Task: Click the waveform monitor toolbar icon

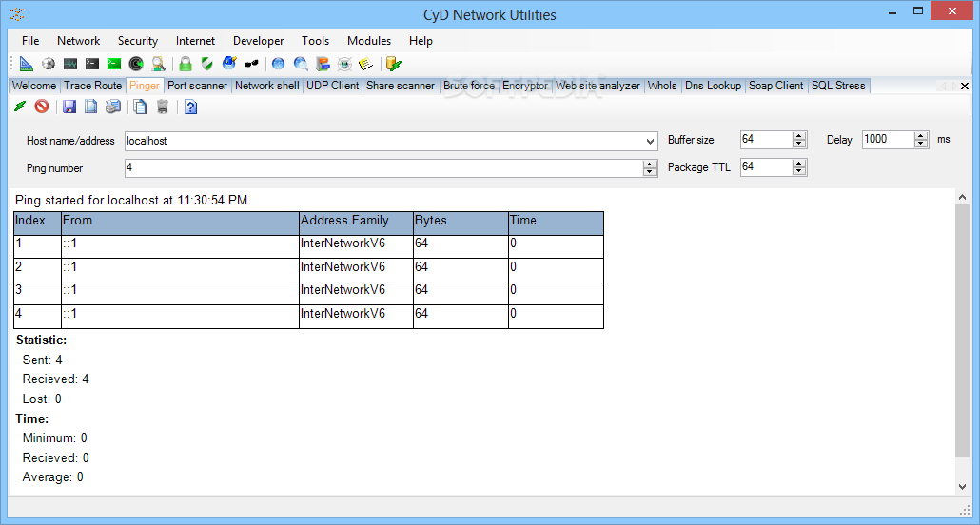Action: click(x=70, y=63)
